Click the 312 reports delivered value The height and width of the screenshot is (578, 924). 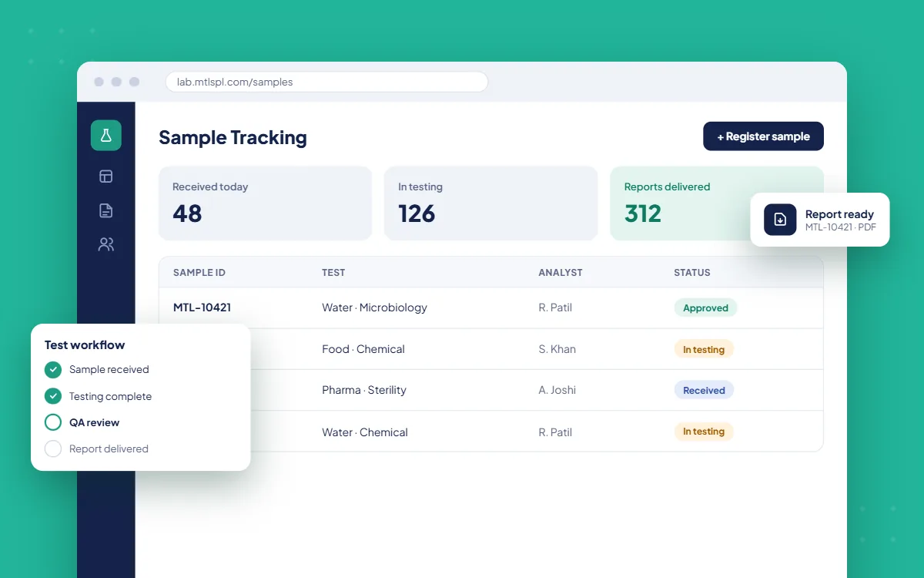[x=643, y=213]
